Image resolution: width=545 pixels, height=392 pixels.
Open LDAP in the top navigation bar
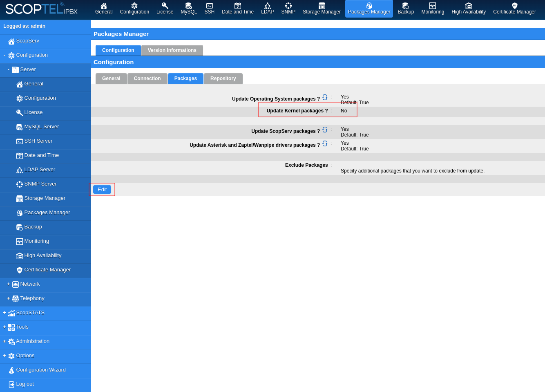point(267,9)
